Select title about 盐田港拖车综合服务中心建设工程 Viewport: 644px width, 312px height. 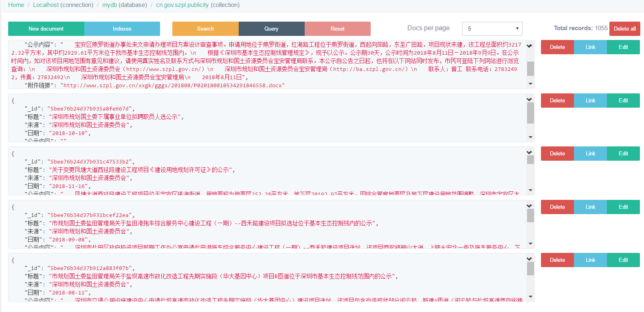click(212, 223)
